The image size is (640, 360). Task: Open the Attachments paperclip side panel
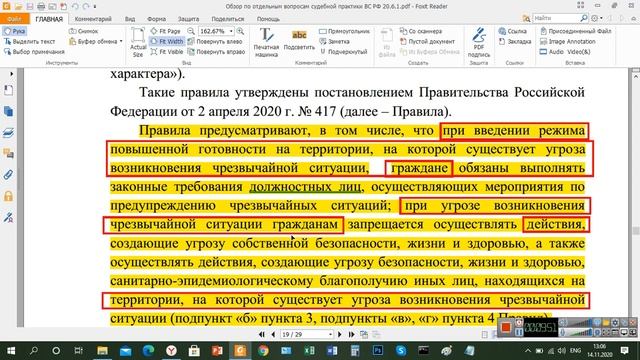click(x=8, y=175)
